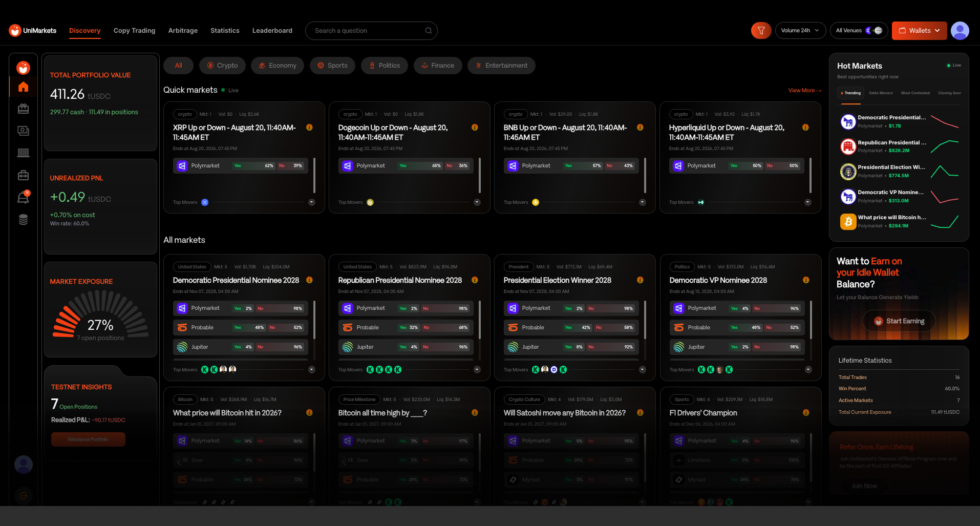The image size is (980, 526).
Task: Open the briefcase portfolio icon in sidebar
Action: click(23, 175)
